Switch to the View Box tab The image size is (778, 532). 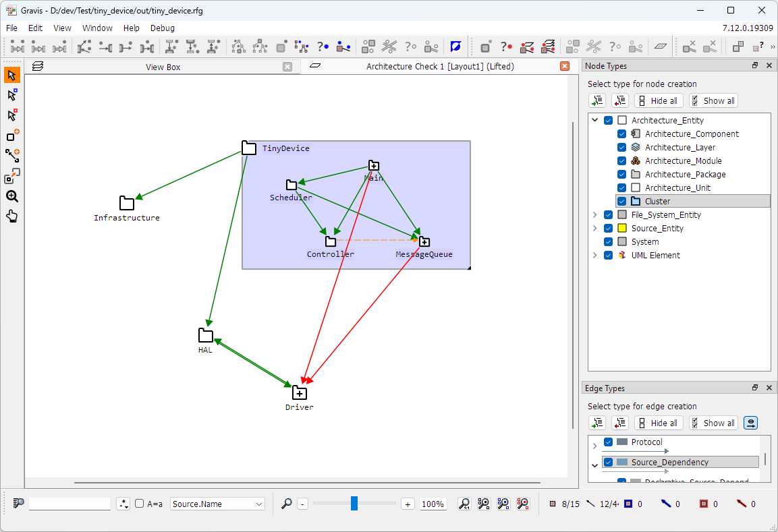click(x=163, y=67)
